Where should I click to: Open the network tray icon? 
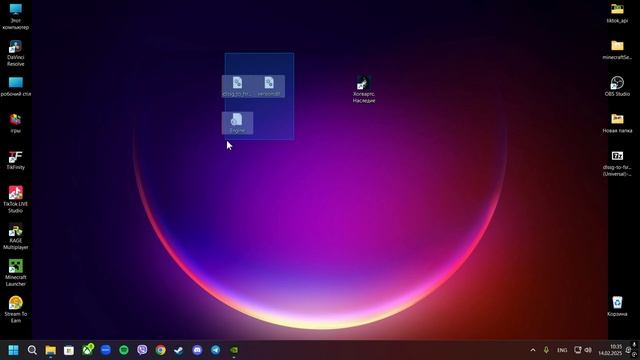578,350
